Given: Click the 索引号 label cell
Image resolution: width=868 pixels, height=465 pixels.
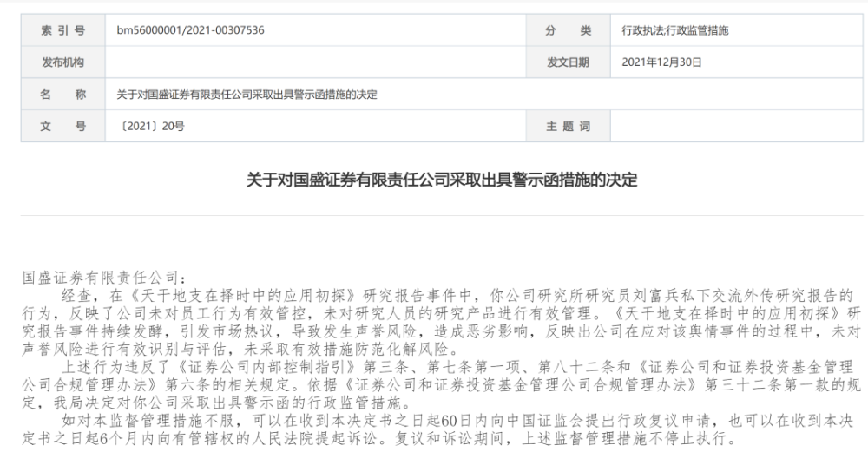Looking at the screenshot, I should pos(63,30).
